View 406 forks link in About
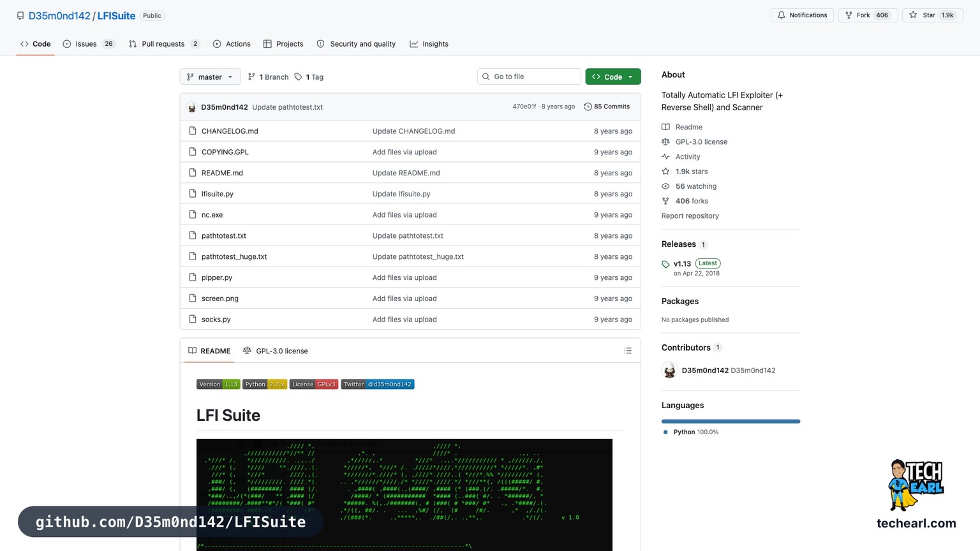Viewport: 980px width, 551px height. [x=685, y=201]
